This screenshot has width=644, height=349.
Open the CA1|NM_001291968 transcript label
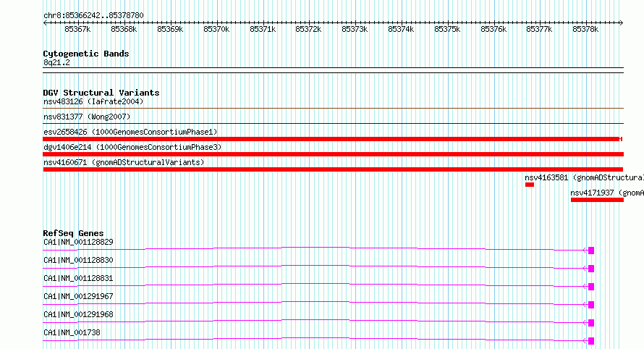[78, 314]
